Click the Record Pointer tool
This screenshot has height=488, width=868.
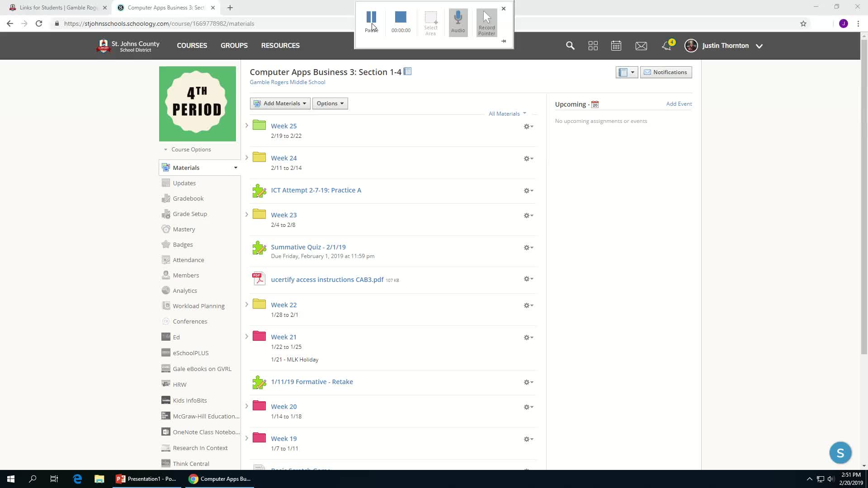487,22
